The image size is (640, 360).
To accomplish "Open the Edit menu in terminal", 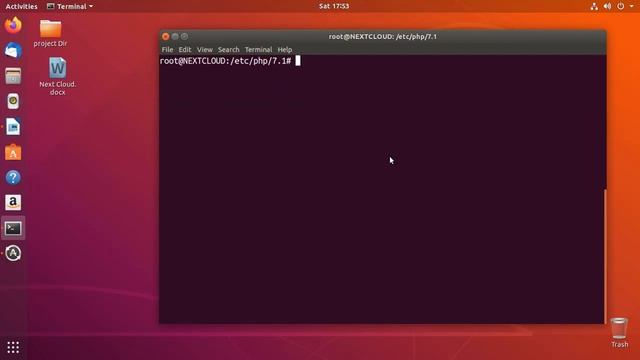I will point(185,49).
